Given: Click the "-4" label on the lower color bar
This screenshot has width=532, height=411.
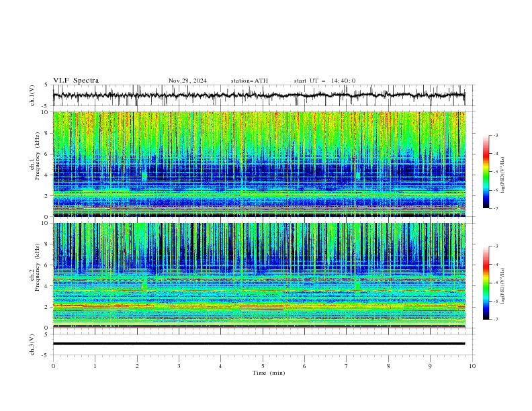Looking at the screenshot, I should click(x=495, y=265).
